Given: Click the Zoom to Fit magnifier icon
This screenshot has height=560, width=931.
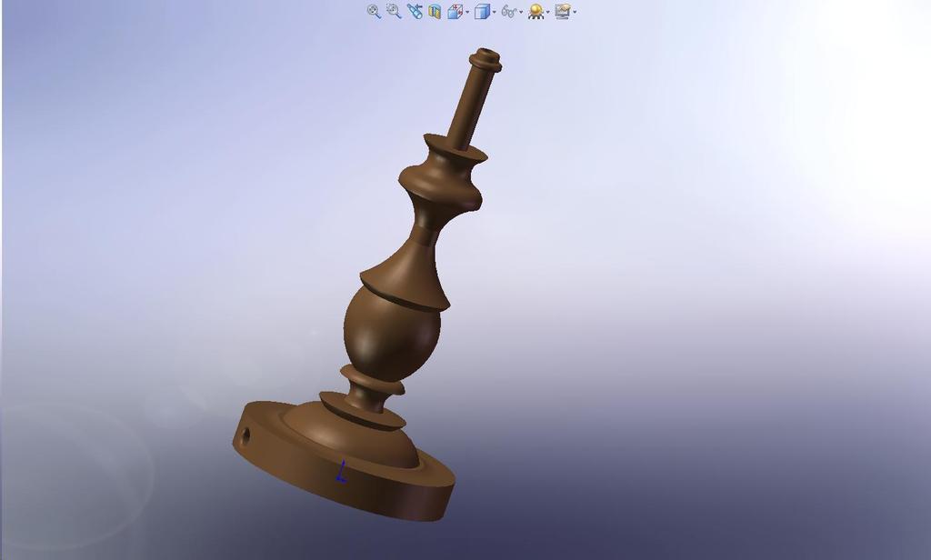Looking at the screenshot, I should tap(374, 11).
